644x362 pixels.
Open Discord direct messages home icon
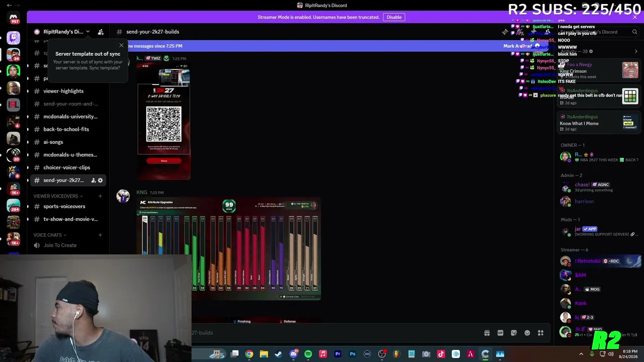[14, 18]
